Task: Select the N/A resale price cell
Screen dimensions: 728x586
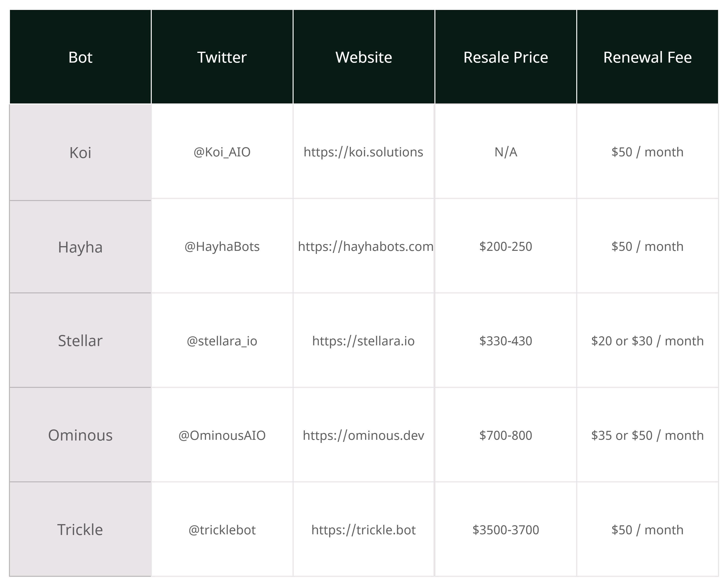Action: point(506,152)
